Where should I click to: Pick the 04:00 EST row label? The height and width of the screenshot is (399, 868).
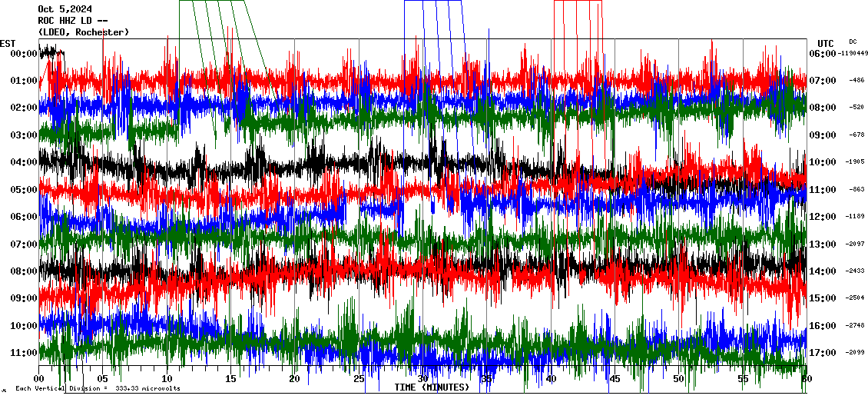[24, 162]
